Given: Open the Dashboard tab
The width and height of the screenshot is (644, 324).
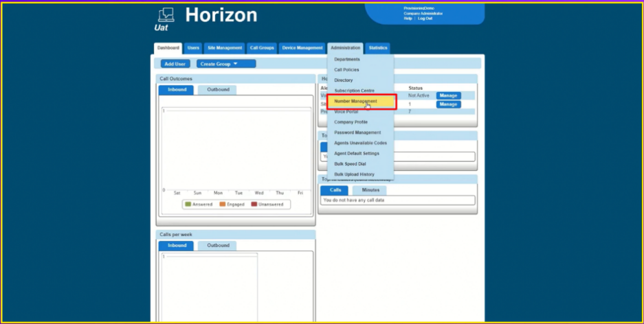Looking at the screenshot, I should tap(168, 48).
